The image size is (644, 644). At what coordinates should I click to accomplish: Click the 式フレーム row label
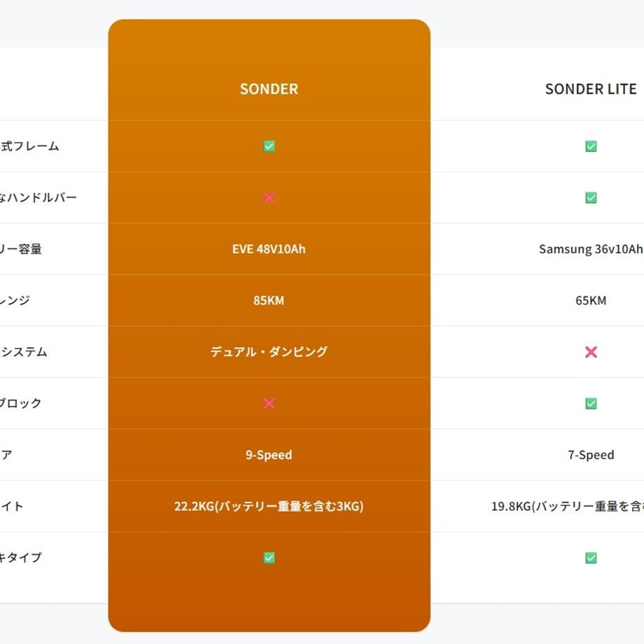(x=29, y=146)
